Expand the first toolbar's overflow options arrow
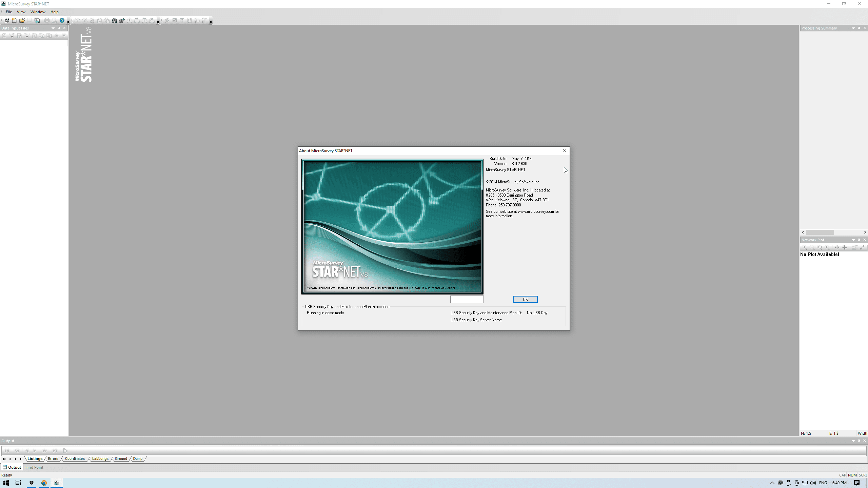 tap(68, 22)
